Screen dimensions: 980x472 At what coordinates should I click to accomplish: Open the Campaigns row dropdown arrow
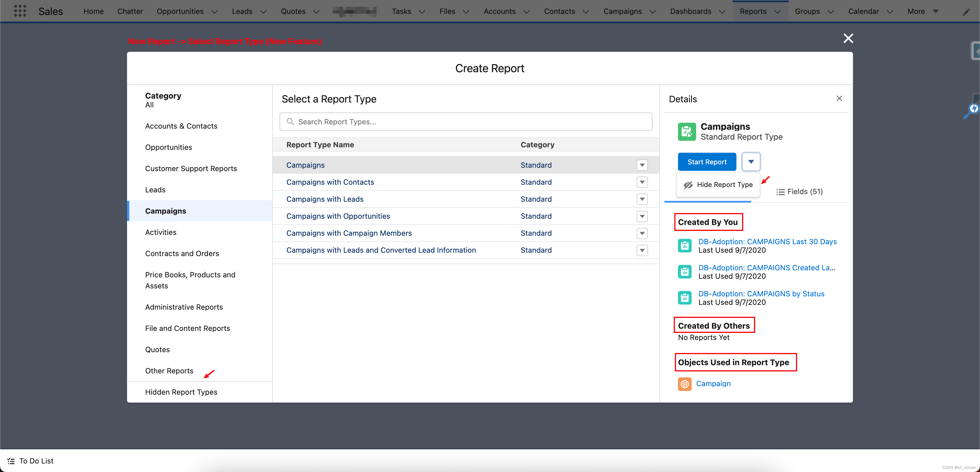tap(642, 165)
